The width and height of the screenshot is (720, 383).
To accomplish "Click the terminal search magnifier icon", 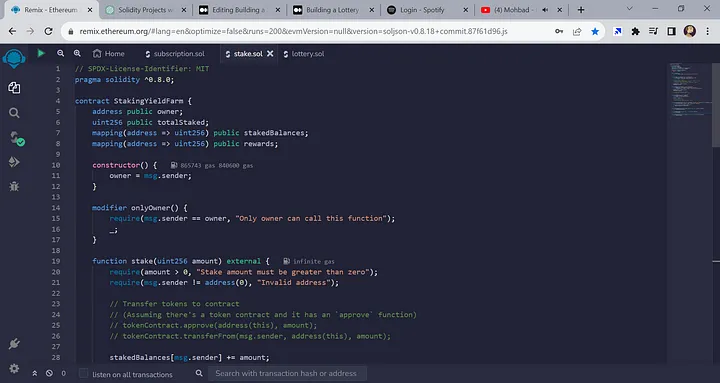I will (199, 373).
